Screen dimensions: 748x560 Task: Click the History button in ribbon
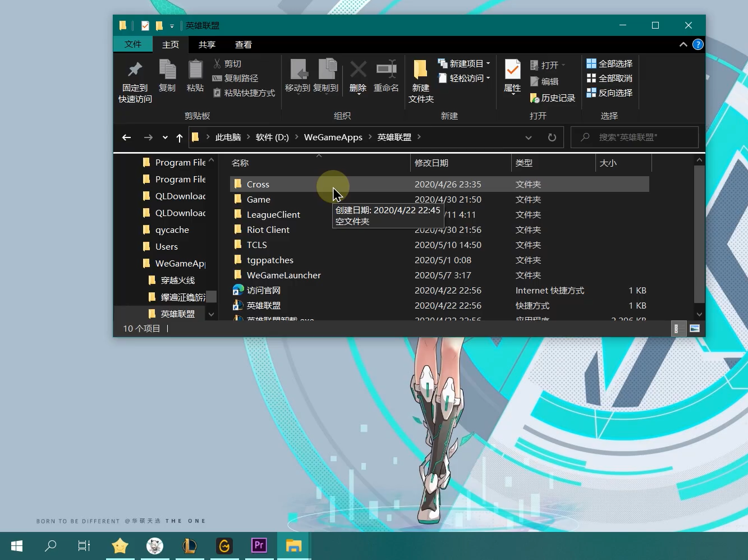(553, 98)
